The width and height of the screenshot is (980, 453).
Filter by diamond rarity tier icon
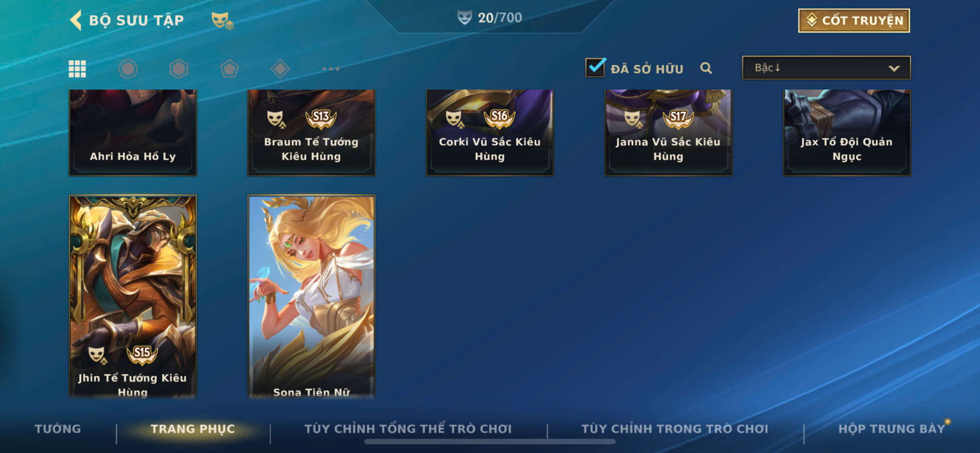[280, 69]
